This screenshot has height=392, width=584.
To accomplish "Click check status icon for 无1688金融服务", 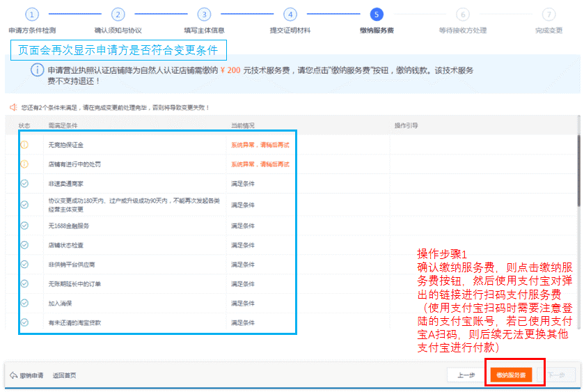I will (24, 226).
